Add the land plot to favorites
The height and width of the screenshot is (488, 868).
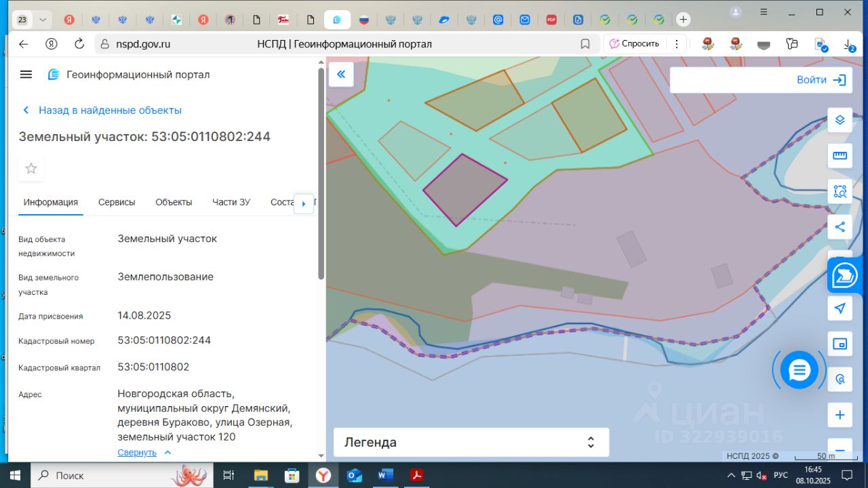31,169
